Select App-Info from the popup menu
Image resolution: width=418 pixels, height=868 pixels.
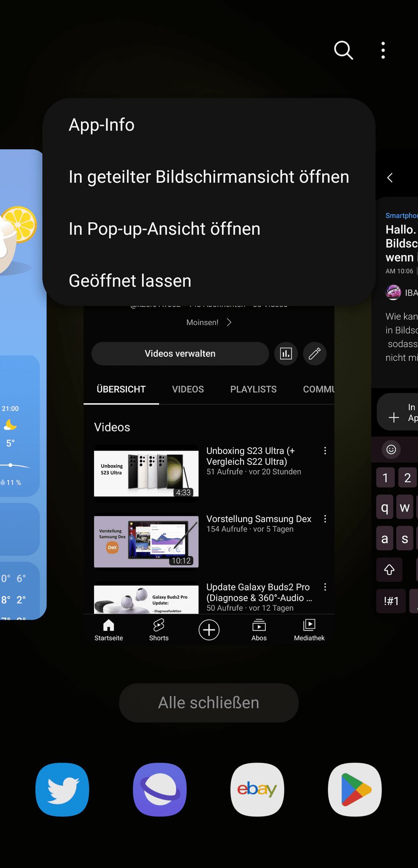(x=101, y=125)
